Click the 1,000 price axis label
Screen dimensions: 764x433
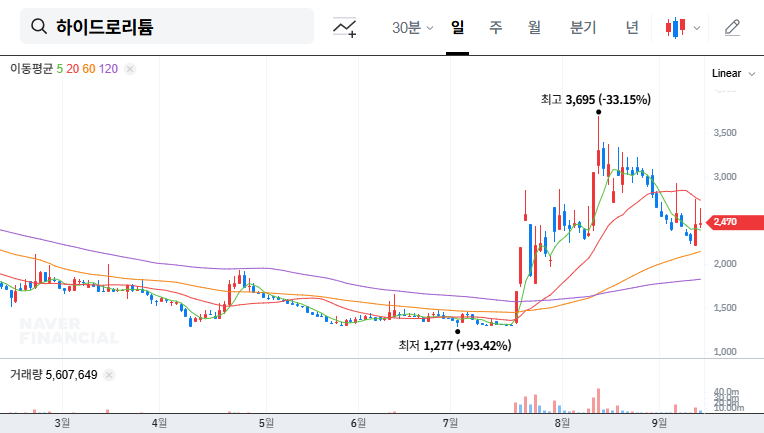point(725,351)
